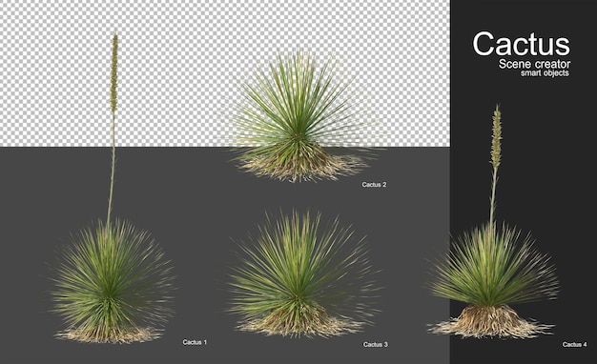Click the dry leaf base of Cactus 3
Image resolution: width=597 pixels, height=364 pixels.
pyautogui.click(x=298, y=323)
